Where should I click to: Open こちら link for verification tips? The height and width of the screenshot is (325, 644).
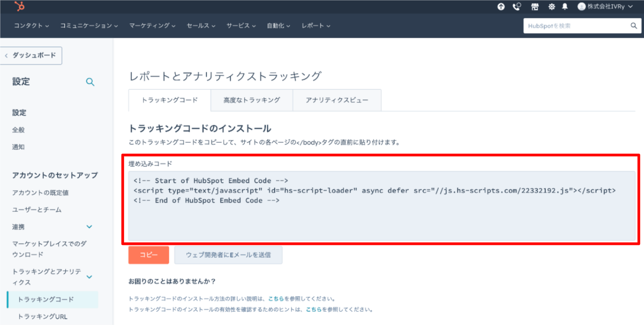click(x=314, y=309)
